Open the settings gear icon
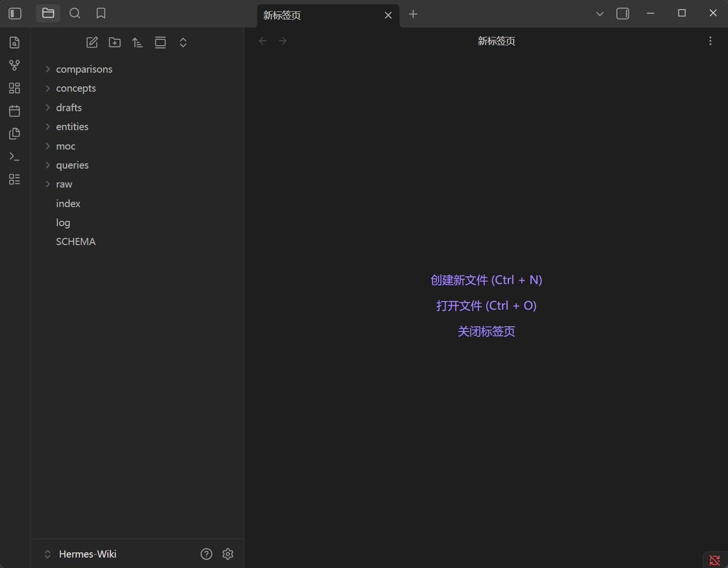Image resolution: width=728 pixels, height=568 pixels. coord(228,554)
